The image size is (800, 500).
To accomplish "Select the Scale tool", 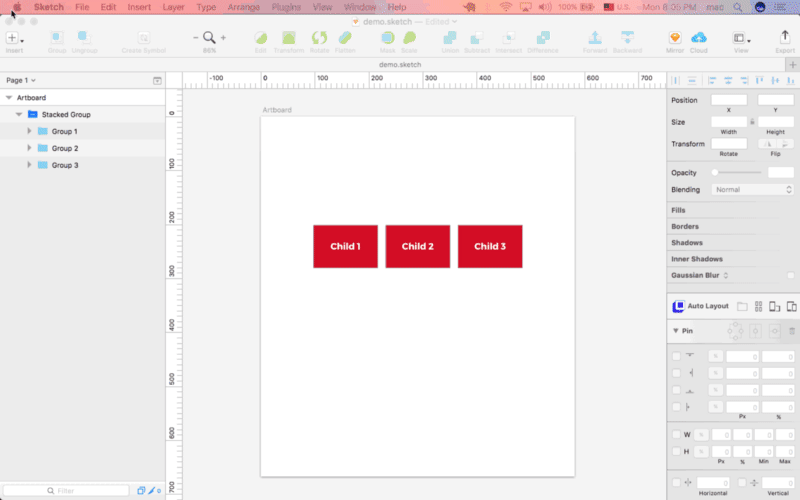I will click(x=409, y=38).
